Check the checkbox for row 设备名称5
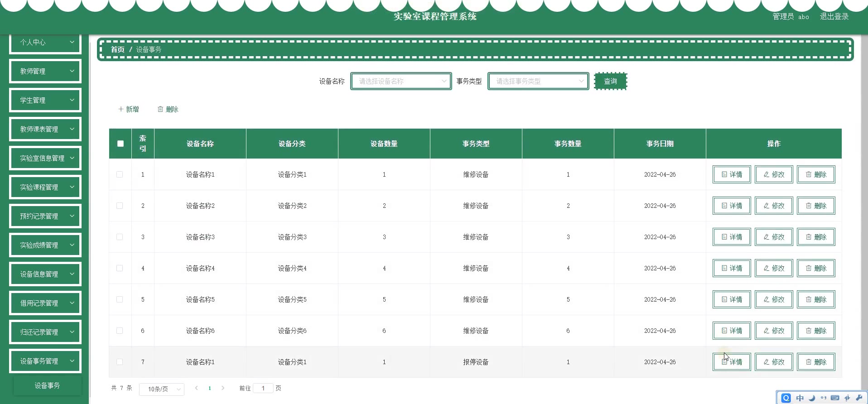The height and width of the screenshot is (404, 868). coord(120,299)
